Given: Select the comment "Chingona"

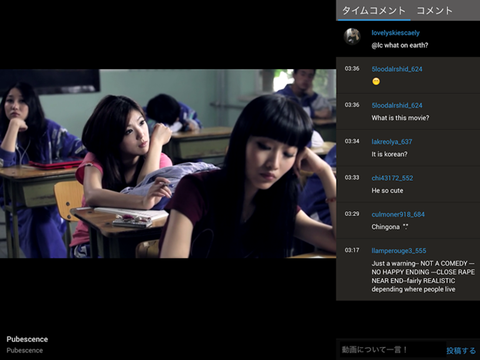Looking at the screenshot, I should point(390,227).
